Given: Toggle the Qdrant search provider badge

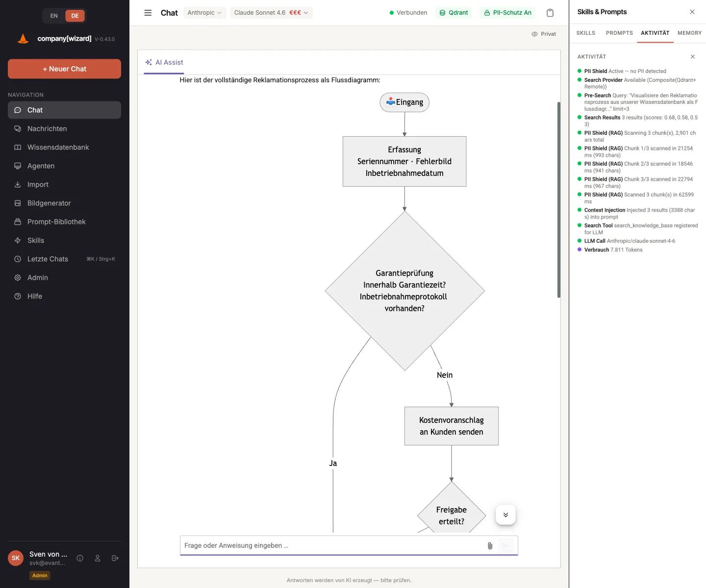Looking at the screenshot, I should (x=454, y=13).
